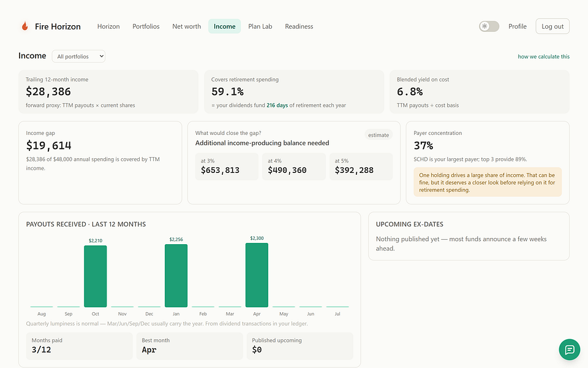This screenshot has width=588, height=368.
Task: Click the Best month Apr value
Action: (149, 350)
